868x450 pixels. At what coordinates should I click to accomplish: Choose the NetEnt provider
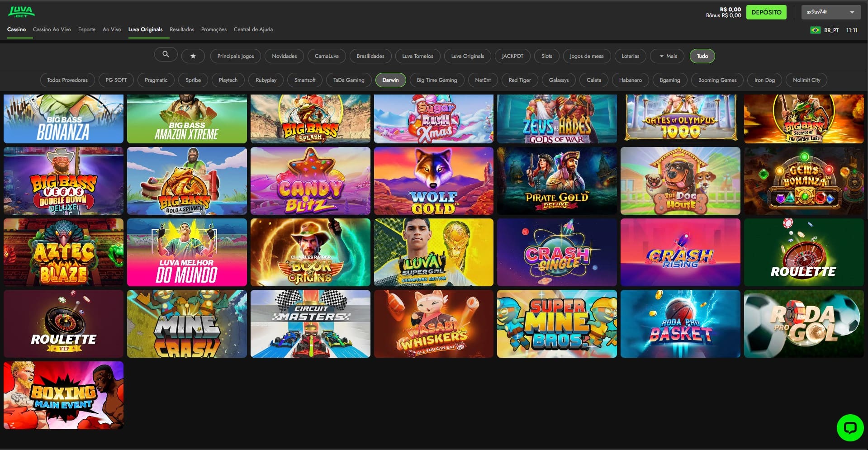483,80
